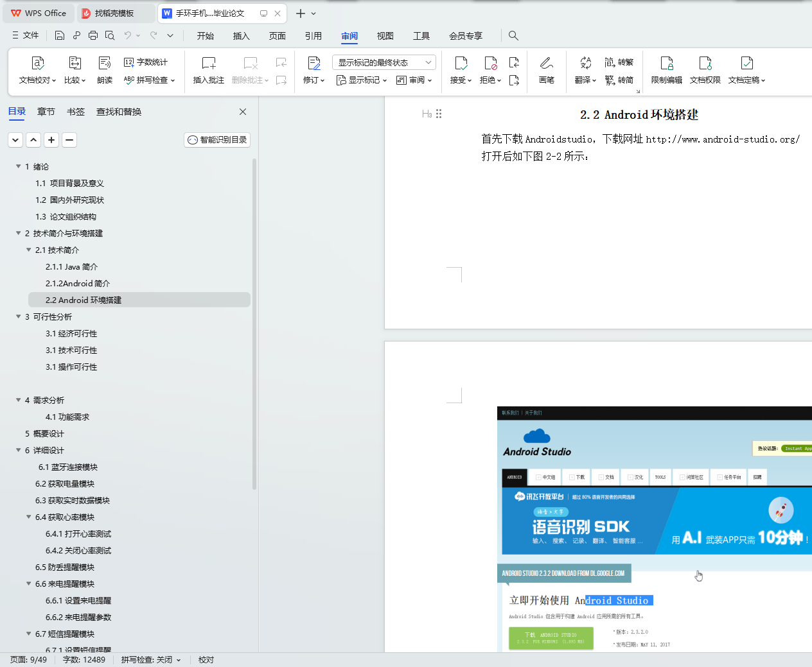Viewport: 812px width, 667px height.
Task: Jump to outline item 1.1 项目背景及意义
Action: [x=70, y=183]
